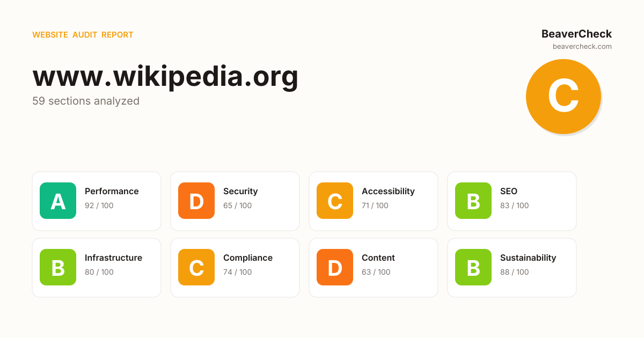Click the Sustainability grade B badge

(473, 267)
